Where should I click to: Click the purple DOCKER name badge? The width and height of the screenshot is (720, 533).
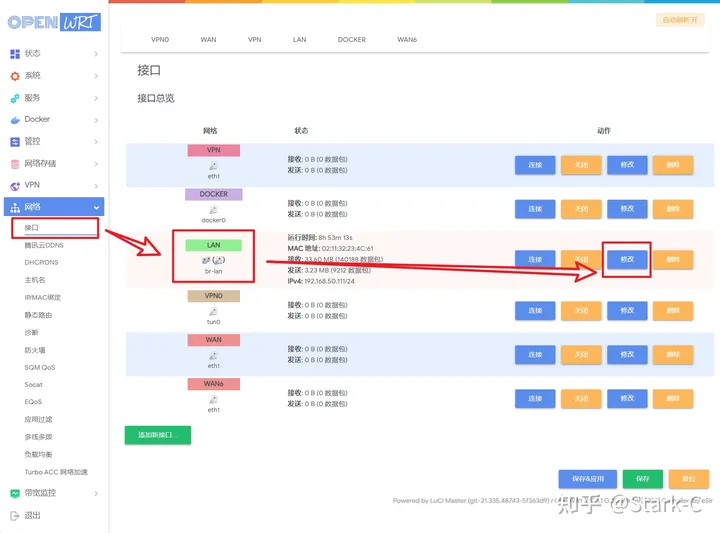214,194
